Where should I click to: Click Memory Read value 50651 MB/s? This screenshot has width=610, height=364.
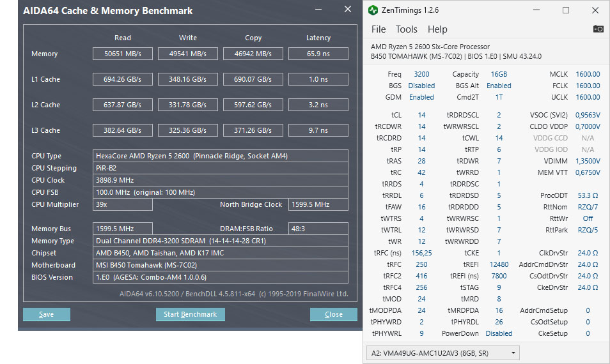(x=123, y=54)
